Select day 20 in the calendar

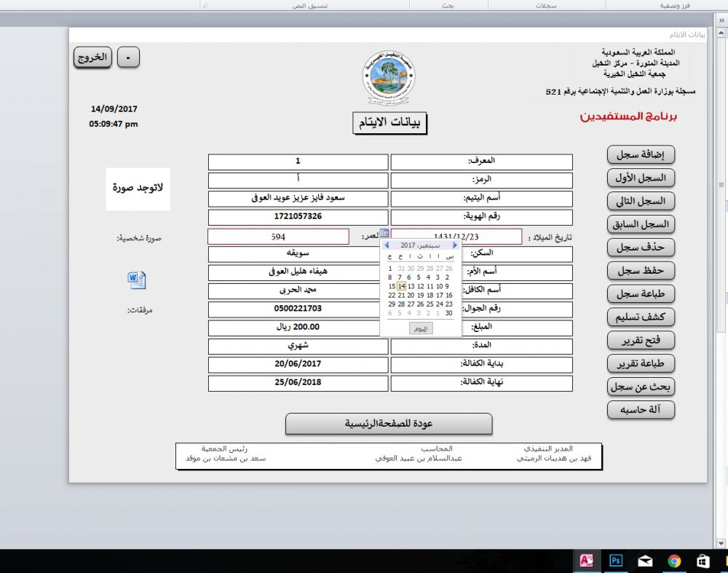411,296
